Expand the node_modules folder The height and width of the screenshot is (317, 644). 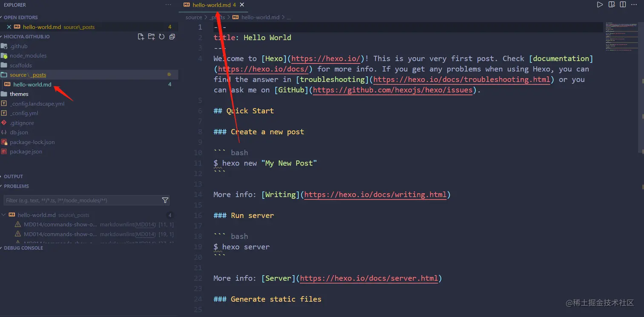[x=28, y=56]
